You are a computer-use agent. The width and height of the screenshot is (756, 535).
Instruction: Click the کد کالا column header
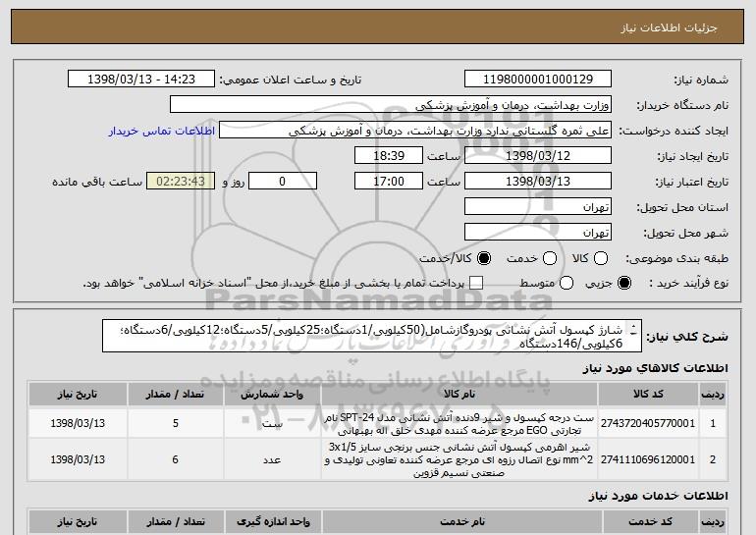click(648, 395)
